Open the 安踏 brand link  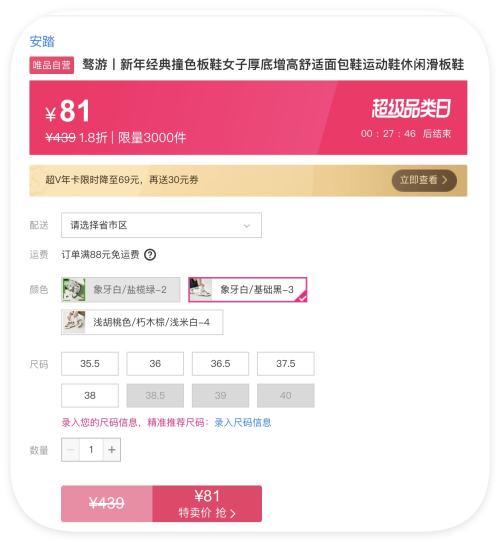tap(42, 41)
